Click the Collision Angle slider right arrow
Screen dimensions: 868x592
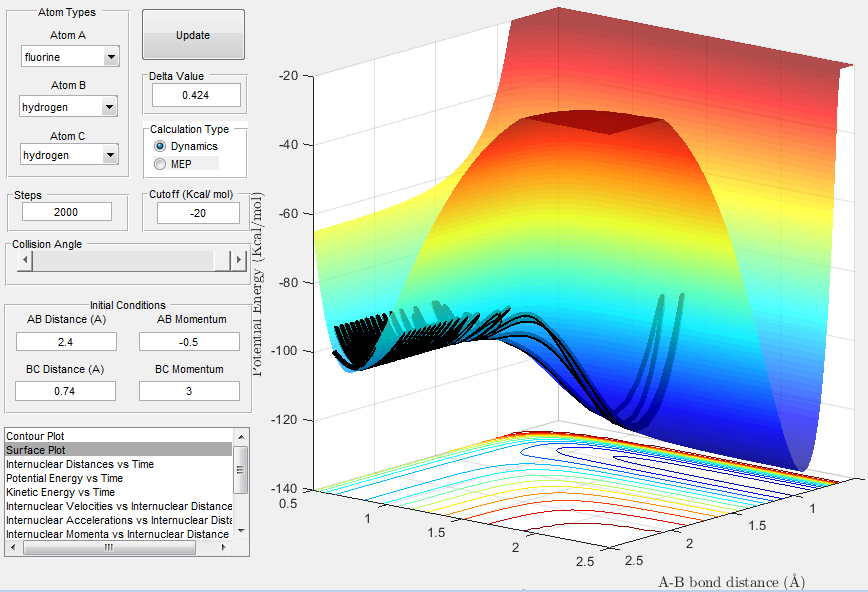(x=238, y=260)
